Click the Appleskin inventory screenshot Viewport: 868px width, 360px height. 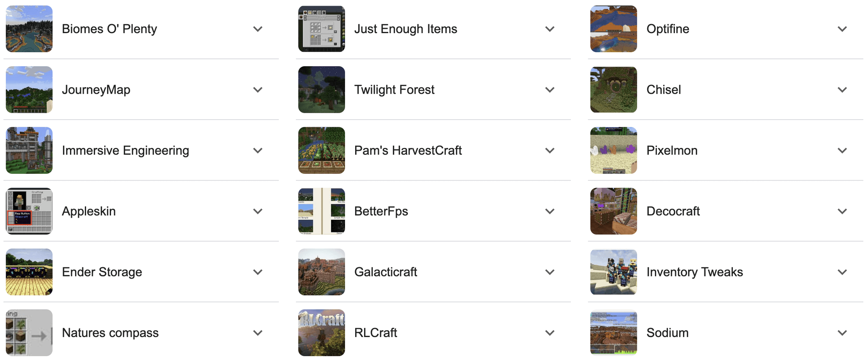coord(28,211)
